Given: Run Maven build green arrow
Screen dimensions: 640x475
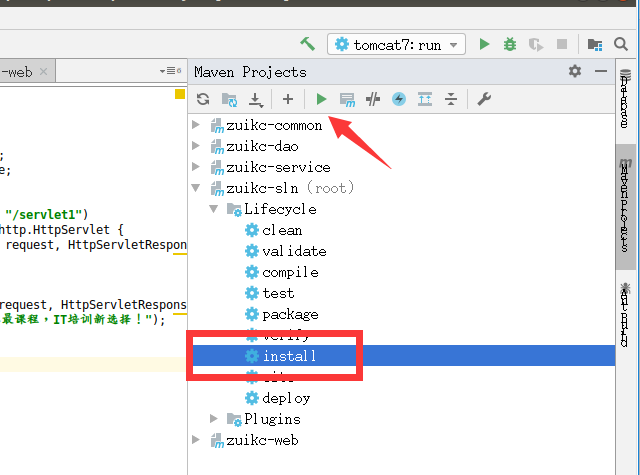Looking at the screenshot, I should pyautogui.click(x=321, y=99).
